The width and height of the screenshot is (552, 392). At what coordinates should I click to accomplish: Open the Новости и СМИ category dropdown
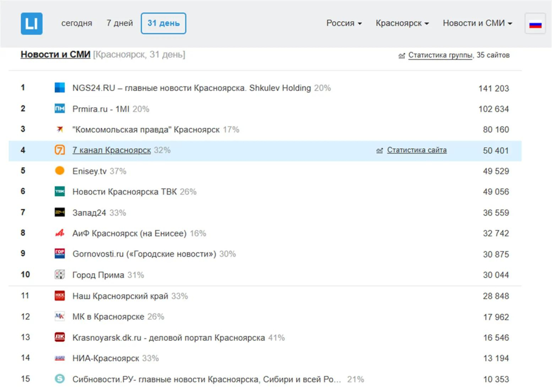click(477, 23)
